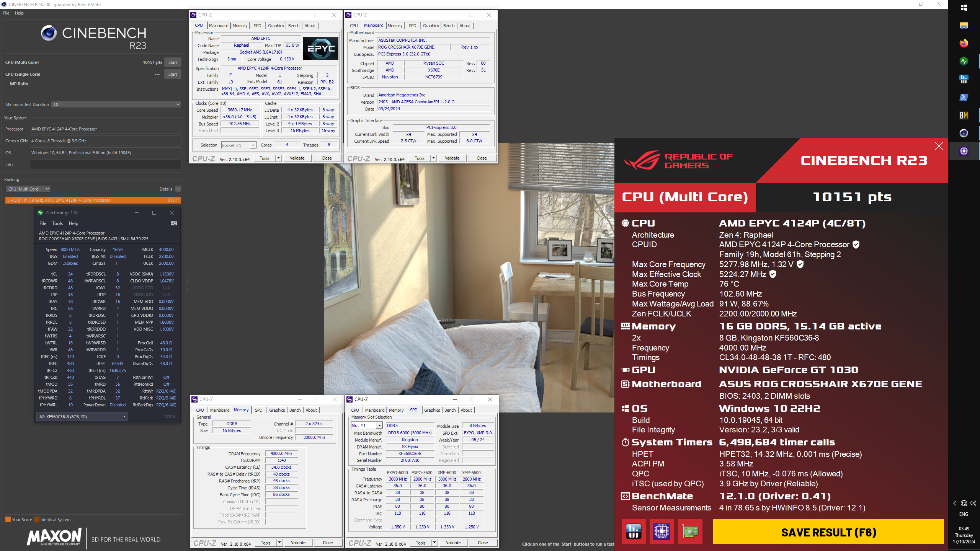
Task: Expand the ranking Details toggle
Action: 178,189
